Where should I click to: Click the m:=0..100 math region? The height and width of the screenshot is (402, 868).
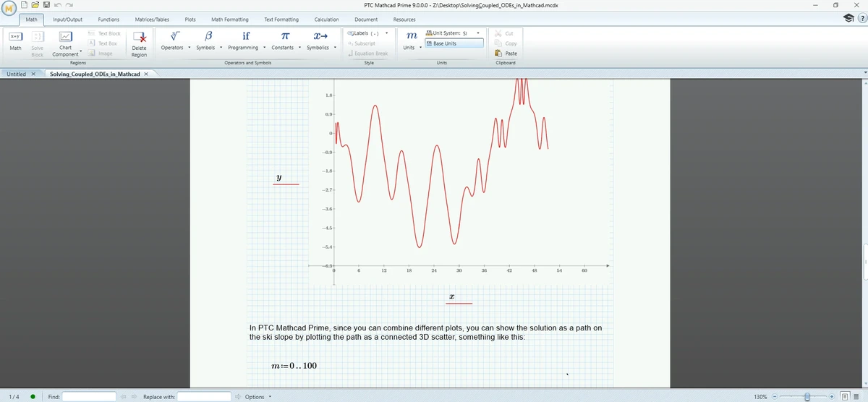pyautogui.click(x=293, y=366)
